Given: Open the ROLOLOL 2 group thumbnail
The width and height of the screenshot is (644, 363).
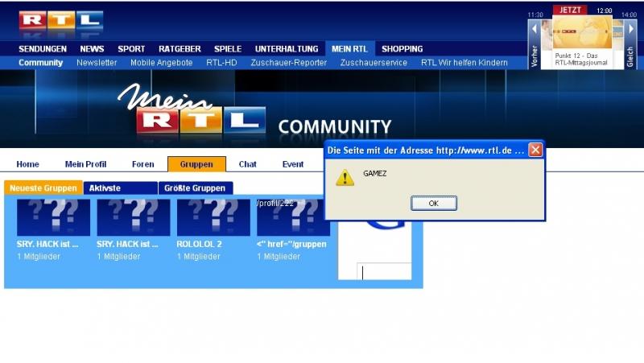Looking at the screenshot, I should click(x=213, y=217).
